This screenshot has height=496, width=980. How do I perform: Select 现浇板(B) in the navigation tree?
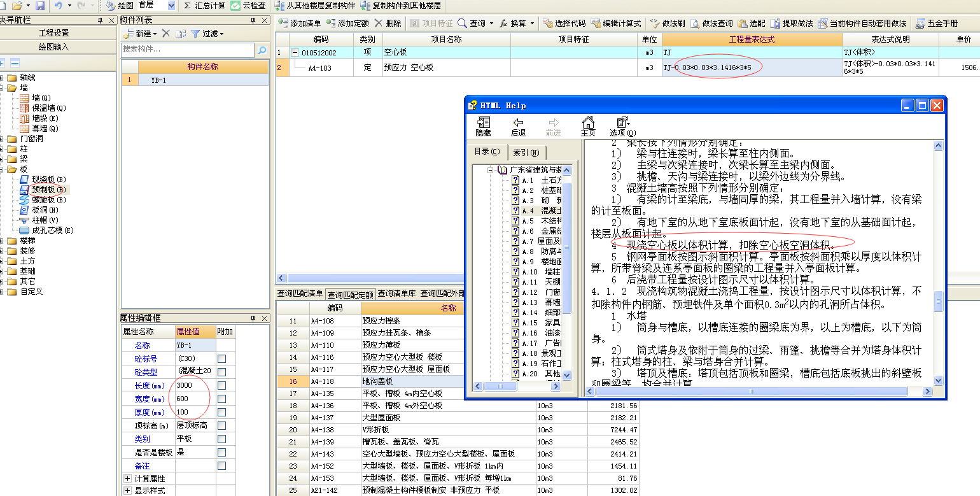click(48, 179)
